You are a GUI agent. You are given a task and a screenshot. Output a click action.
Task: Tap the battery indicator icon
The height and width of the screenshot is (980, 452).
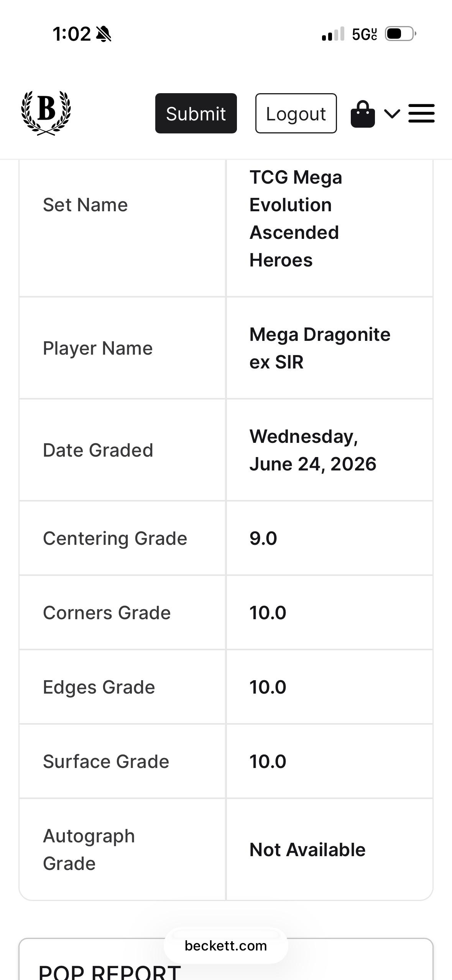coord(401,34)
